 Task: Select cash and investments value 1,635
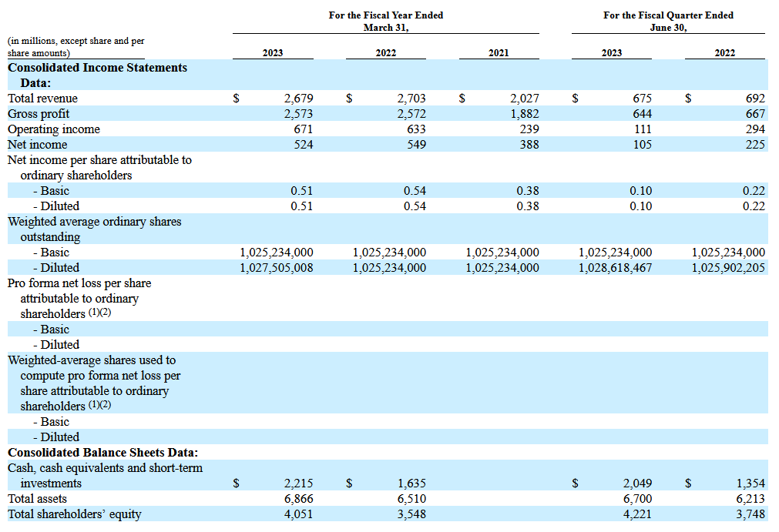(411, 483)
